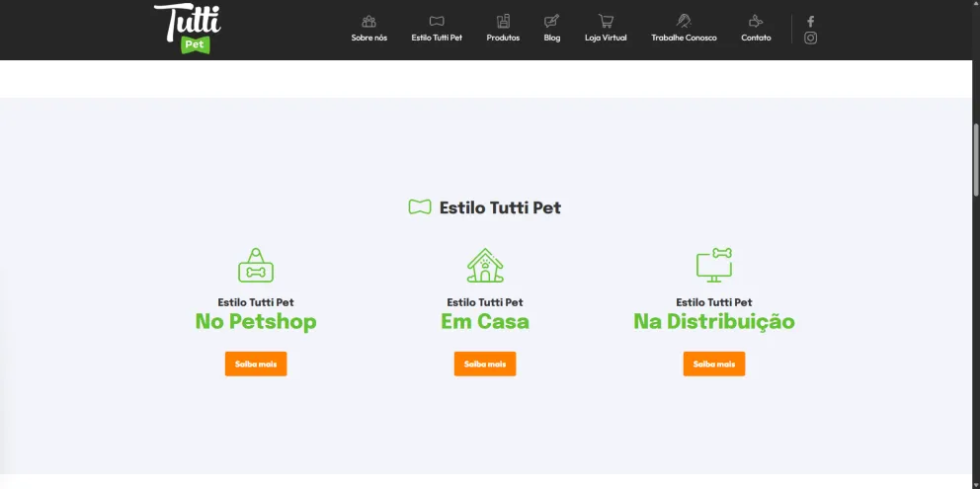The width and height of the screenshot is (980, 489).
Task: Open the Estilo Tutti Pet nav link
Action: pos(437,38)
